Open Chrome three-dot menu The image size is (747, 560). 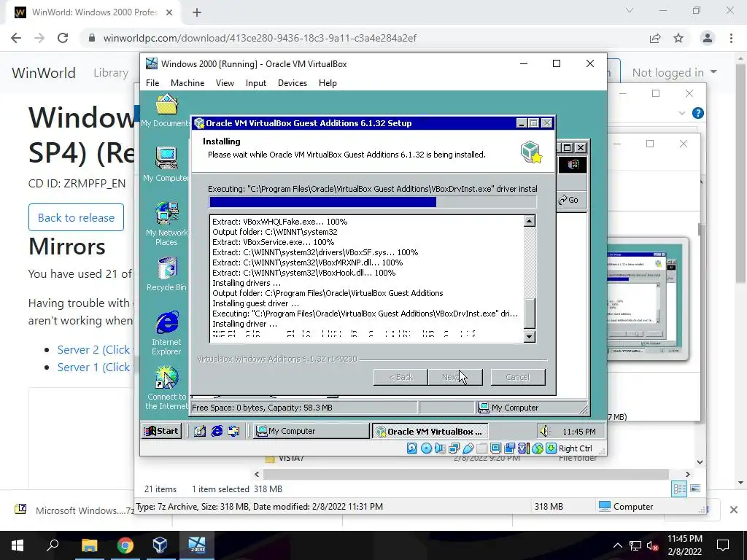click(x=731, y=38)
